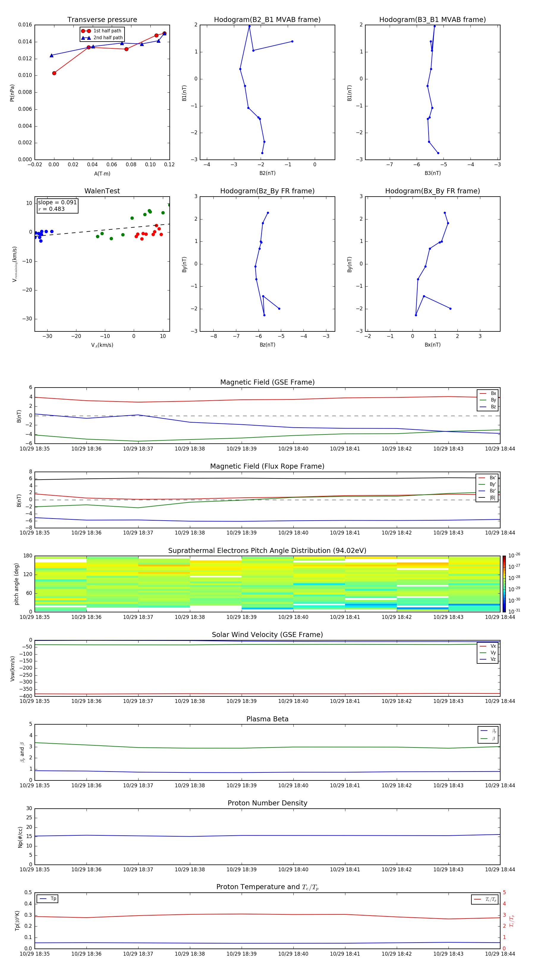Viewport: 535px width, 980px height.
Task: Select the Vy entry in velocity legend
Action: click(488, 652)
